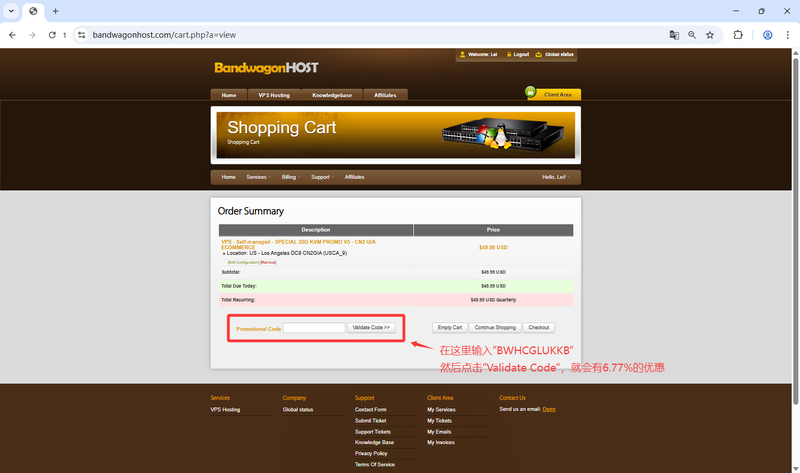Open the Knowledgebase tab

point(332,95)
